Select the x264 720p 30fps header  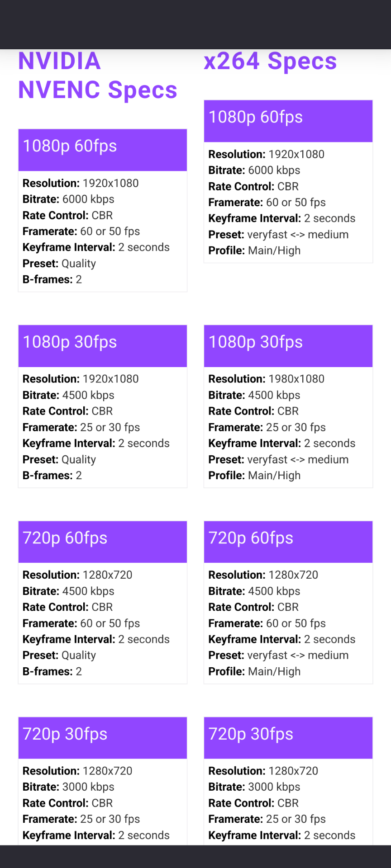click(288, 737)
